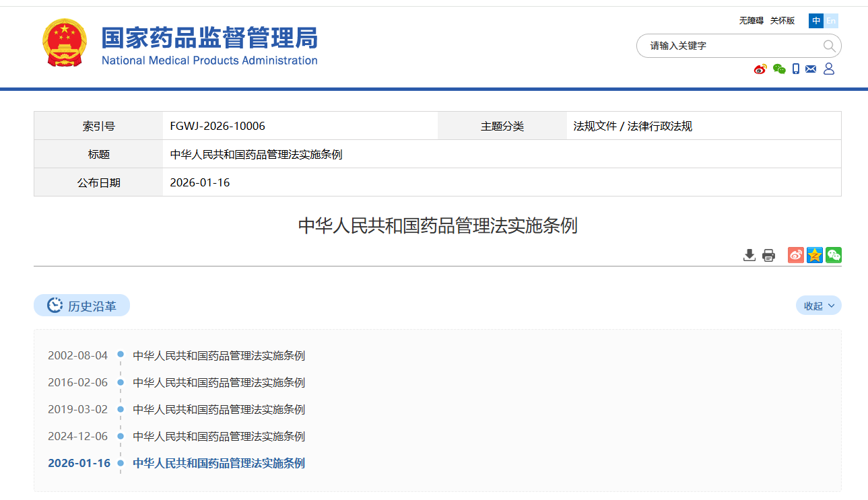Click the search magnifier icon

pyautogui.click(x=829, y=46)
